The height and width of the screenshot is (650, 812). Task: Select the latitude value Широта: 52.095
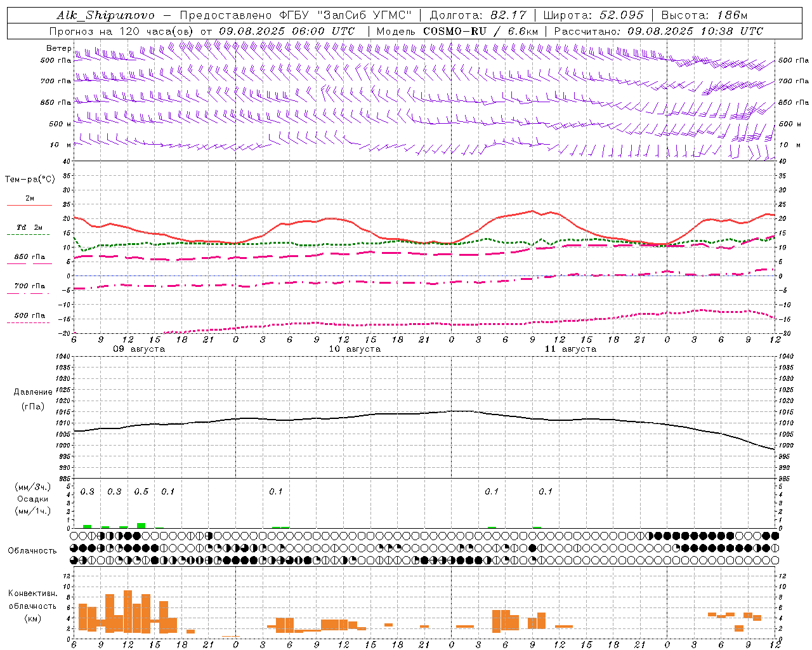(x=594, y=15)
